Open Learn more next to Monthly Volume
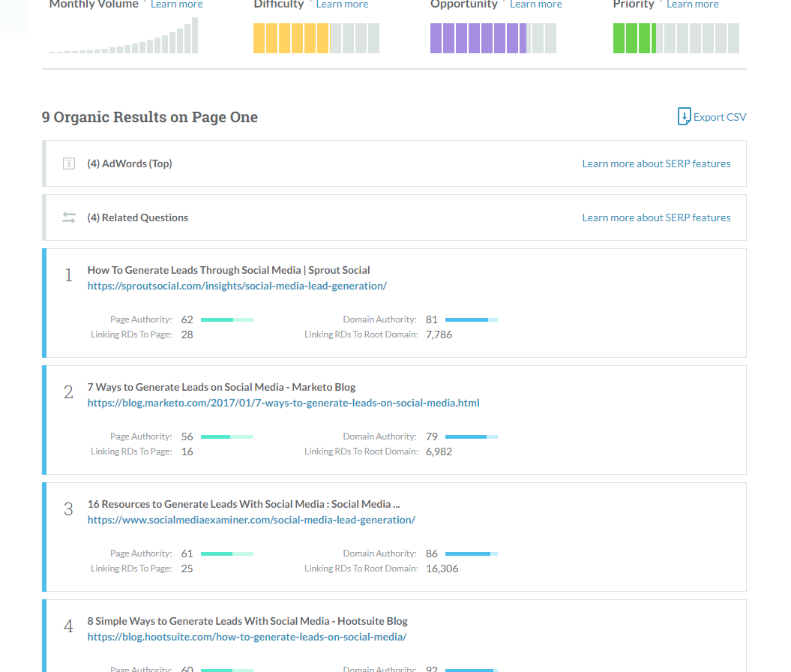The width and height of the screenshot is (791, 672). point(176,4)
